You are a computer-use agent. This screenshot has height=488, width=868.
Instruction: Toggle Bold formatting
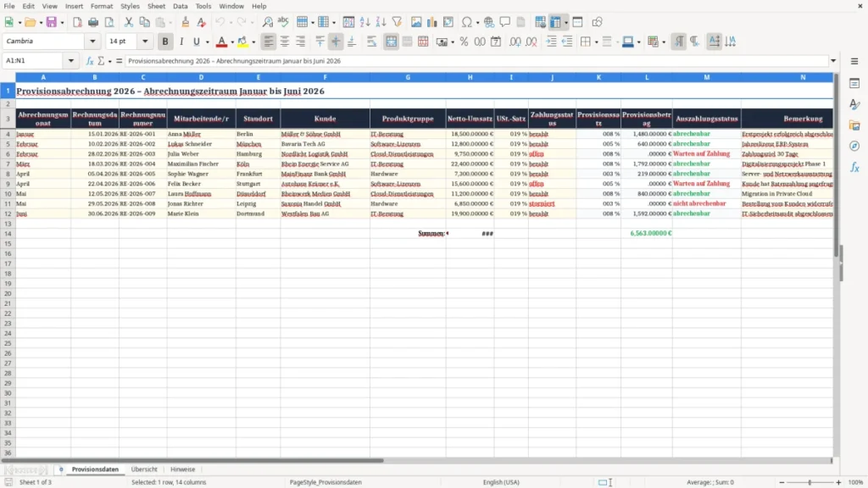coord(165,42)
